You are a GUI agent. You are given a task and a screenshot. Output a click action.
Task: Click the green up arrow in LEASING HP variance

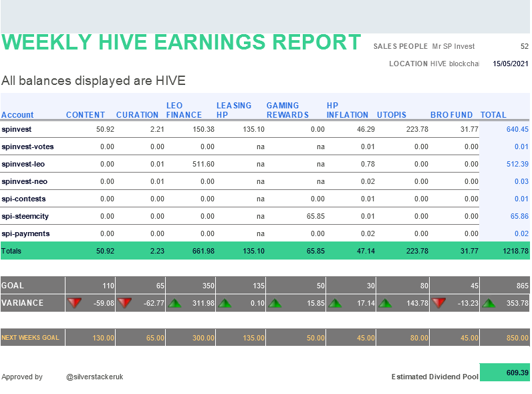click(225, 303)
